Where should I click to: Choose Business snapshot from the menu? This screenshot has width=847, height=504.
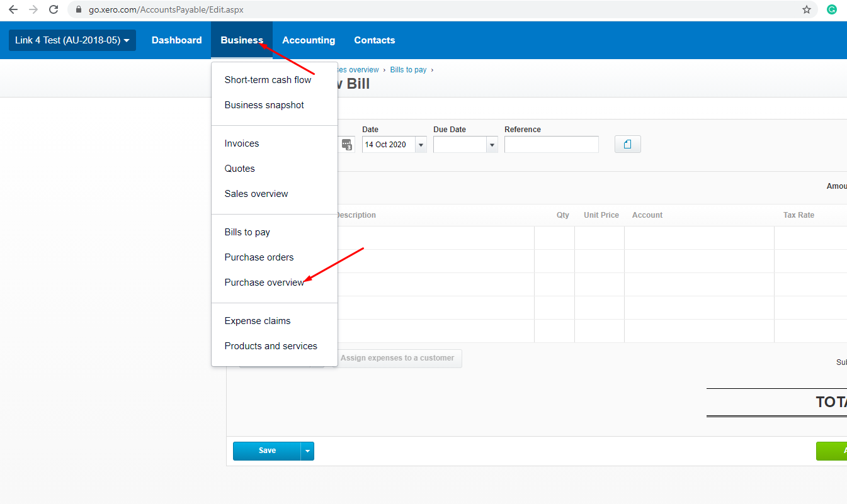click(264, 105)
